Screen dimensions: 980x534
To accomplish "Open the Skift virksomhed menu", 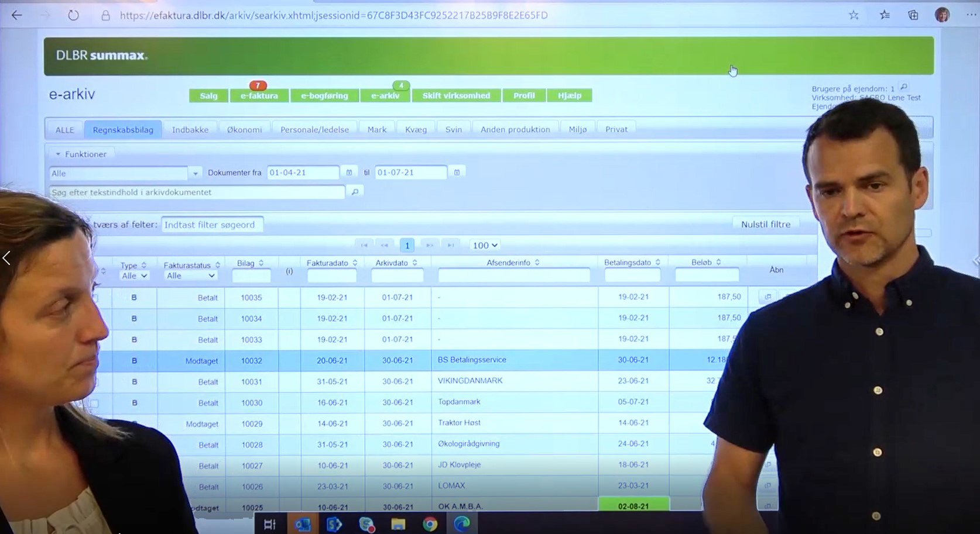I will [457, 95].
